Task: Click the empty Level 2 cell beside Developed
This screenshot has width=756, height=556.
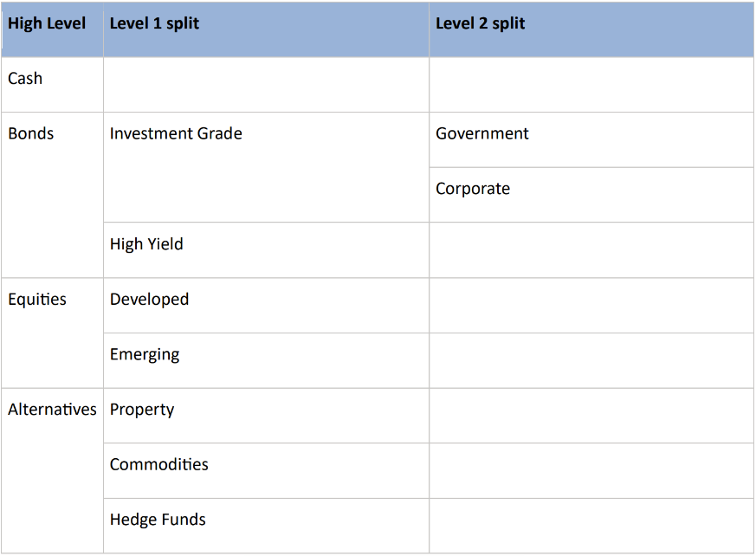Action: tap(591, 305)
